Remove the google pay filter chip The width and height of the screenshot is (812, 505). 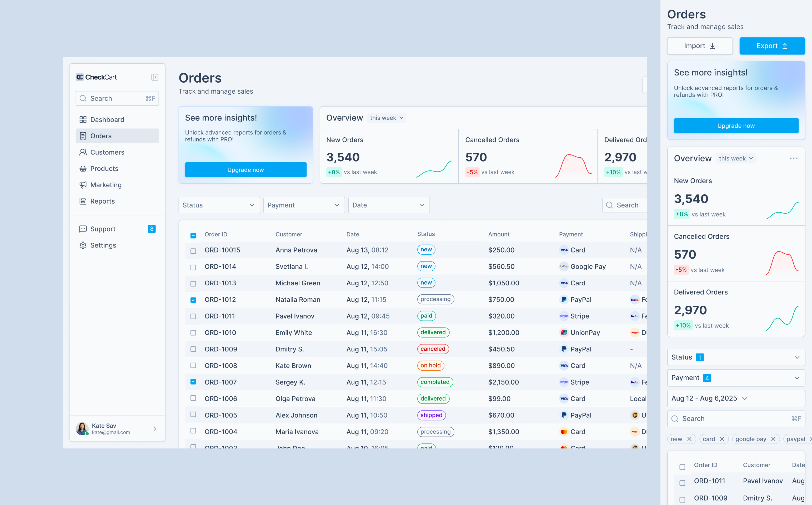coord(774,439)
